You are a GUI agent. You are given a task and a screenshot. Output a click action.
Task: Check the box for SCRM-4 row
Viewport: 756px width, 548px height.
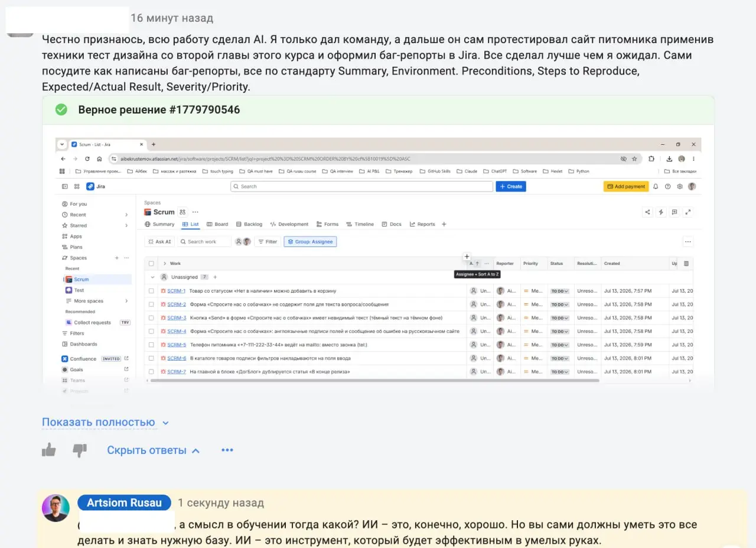click(151, 331)
